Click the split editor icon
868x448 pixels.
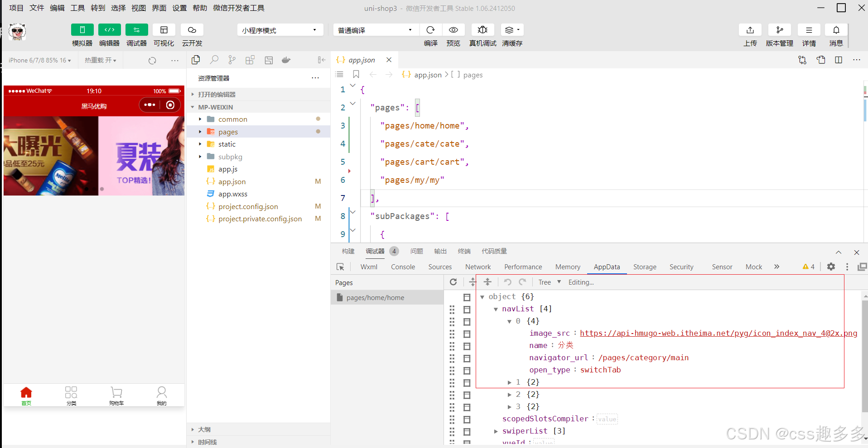[839, 60]
